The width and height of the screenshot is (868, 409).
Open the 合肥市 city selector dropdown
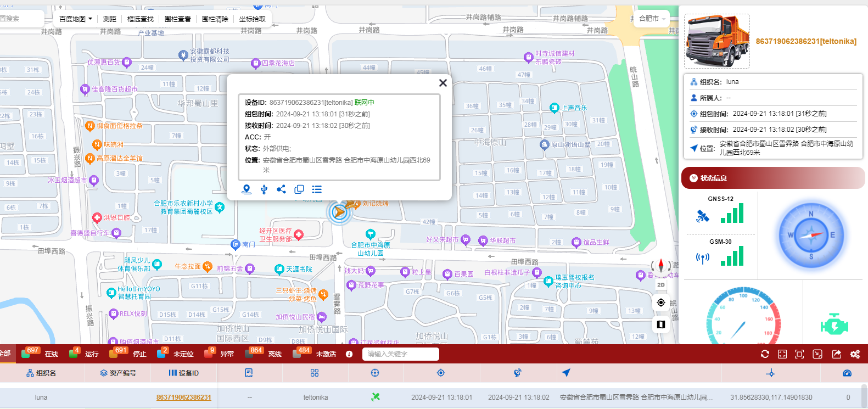[x=652, y=19]
